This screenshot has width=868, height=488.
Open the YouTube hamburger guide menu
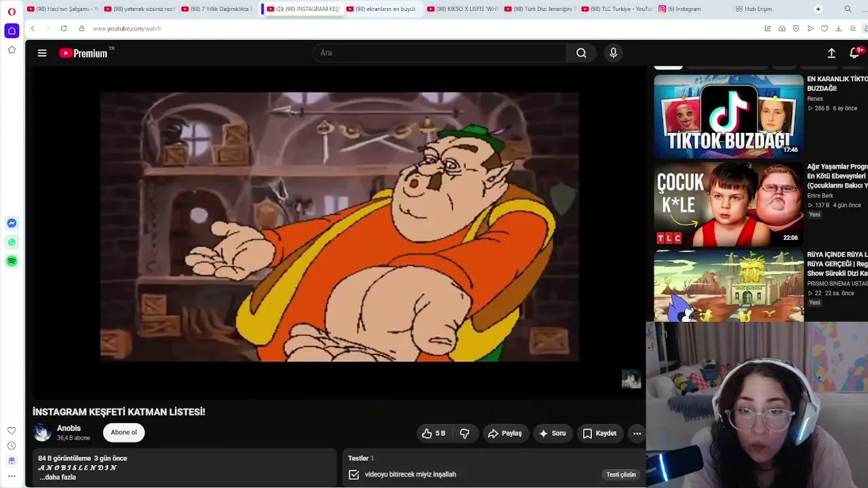pos(42,53)
